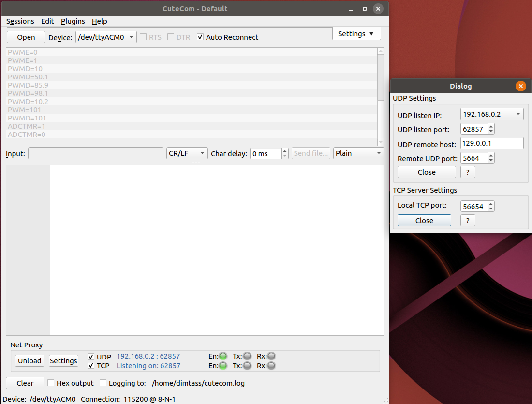Disable Auto Reconnect
Screen dimensions: 532x404
[x=200, y=37]
